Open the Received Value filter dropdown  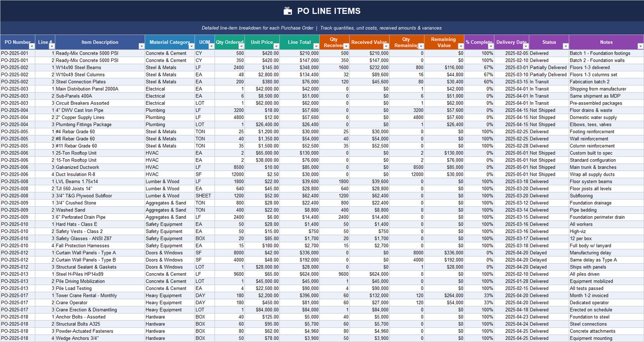point(386,46)
